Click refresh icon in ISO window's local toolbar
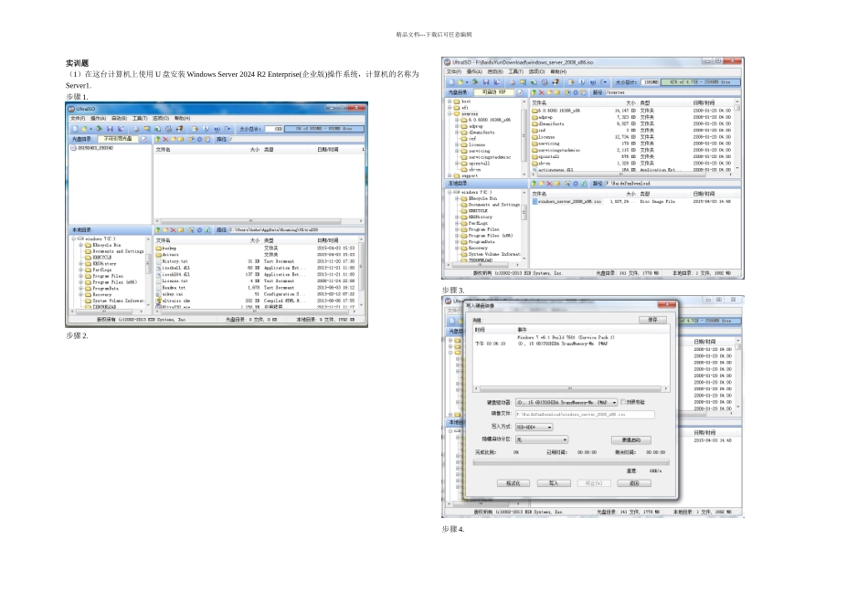Screen dimensions: 868x614 point(583,184)
